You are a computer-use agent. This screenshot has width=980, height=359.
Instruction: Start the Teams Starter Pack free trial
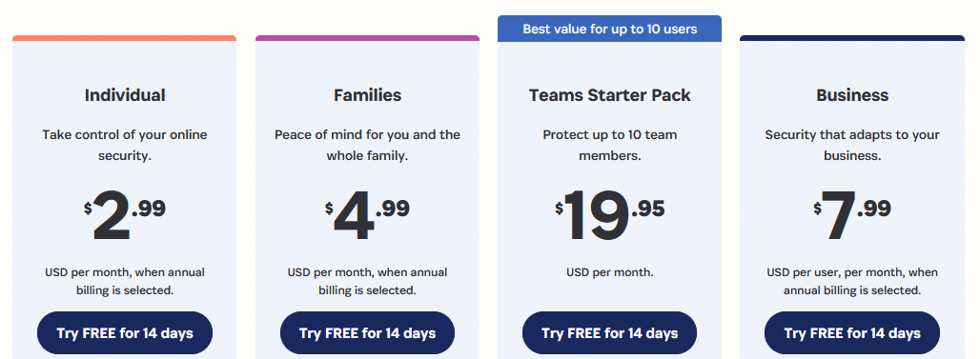click(609, 332)
